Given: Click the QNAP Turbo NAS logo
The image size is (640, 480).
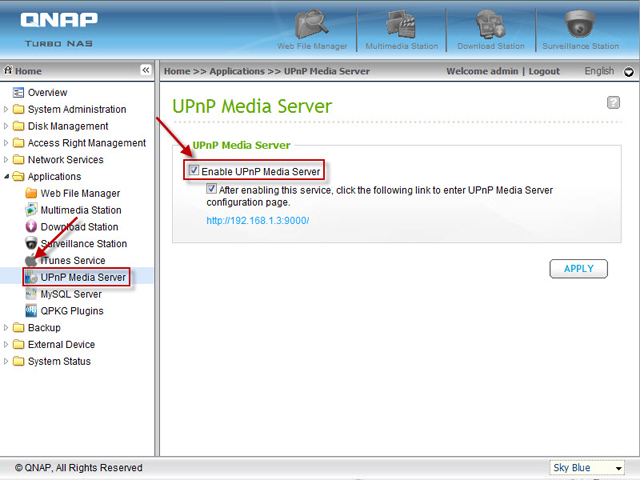Looking at the screenshot, I should (59, 29).
